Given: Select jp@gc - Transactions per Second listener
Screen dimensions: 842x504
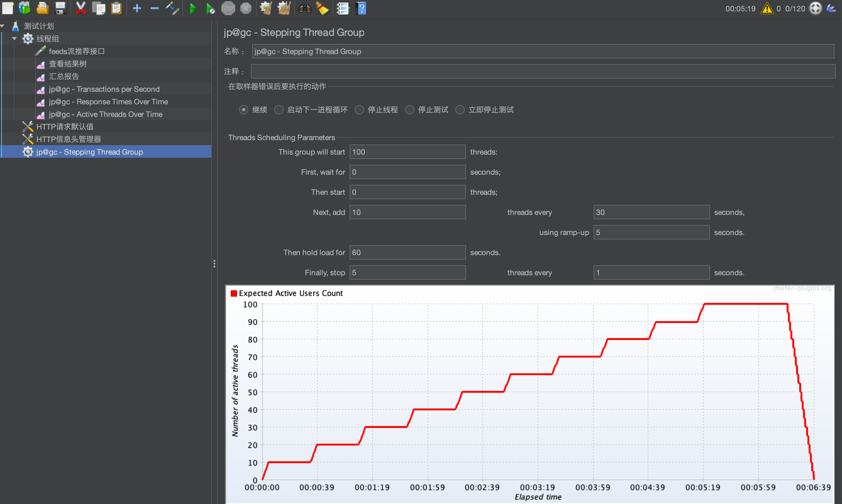Looking at the screenshot, I should (x=104, y=89).
